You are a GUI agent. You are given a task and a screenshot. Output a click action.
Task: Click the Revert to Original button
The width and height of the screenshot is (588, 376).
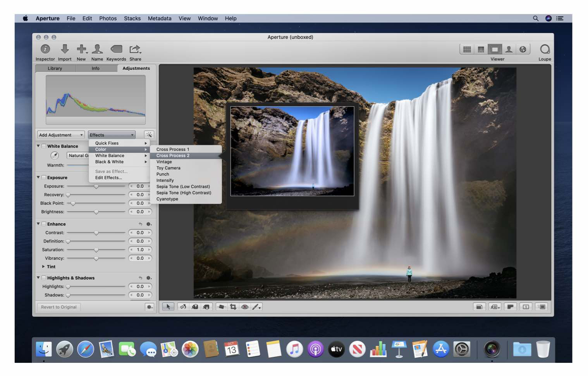click(x=58, y=307)
